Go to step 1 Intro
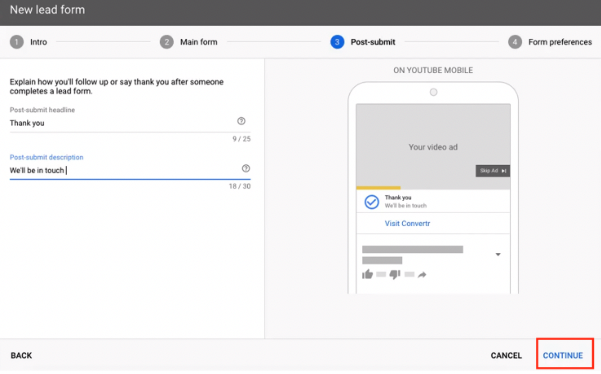Screen dimensions: 601x374 click(28, 42)
